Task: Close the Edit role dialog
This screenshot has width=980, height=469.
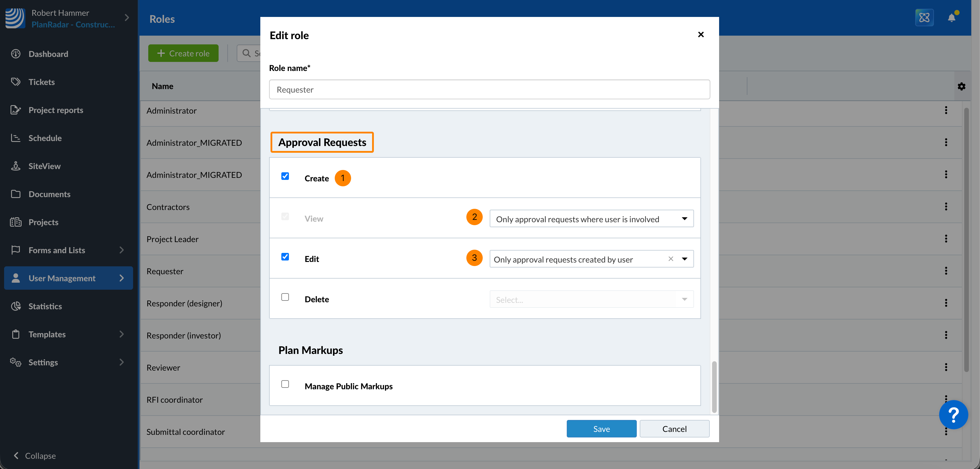Action: (701, 35)
